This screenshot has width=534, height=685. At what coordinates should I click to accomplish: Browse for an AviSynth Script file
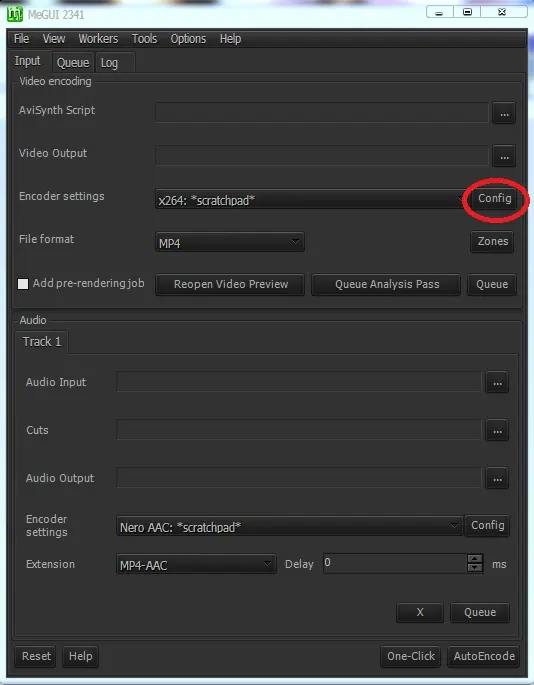click(x=504, y=113)
